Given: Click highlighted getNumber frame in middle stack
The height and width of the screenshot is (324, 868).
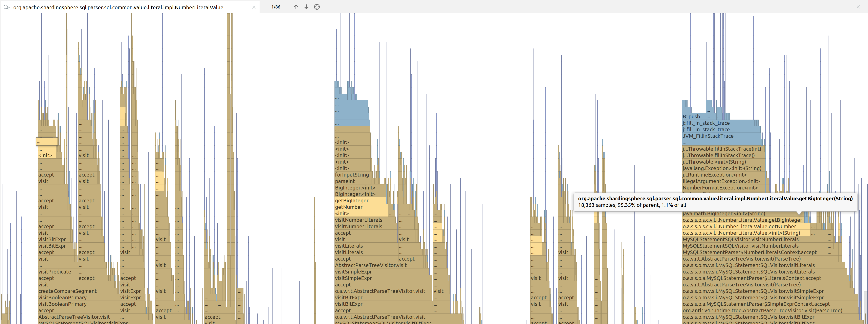Looking at the screenshot, I should (x=357, y=207).
